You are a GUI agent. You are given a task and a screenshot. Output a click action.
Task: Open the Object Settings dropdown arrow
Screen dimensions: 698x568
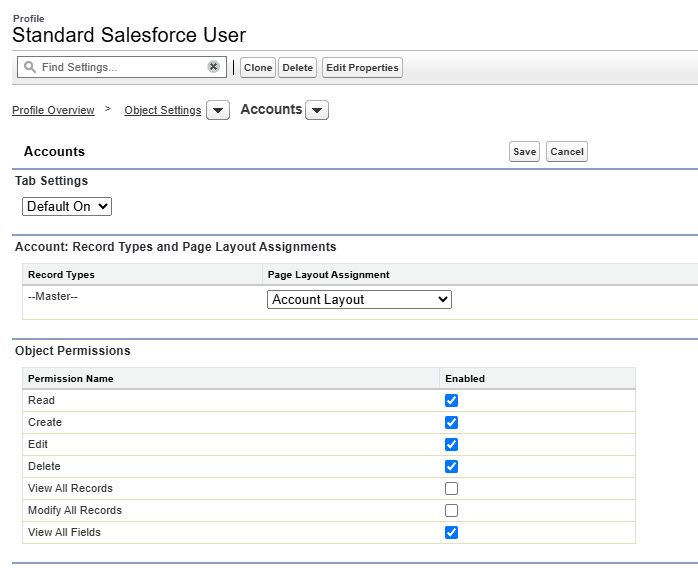pyautogui.click(x=218, y=111)
